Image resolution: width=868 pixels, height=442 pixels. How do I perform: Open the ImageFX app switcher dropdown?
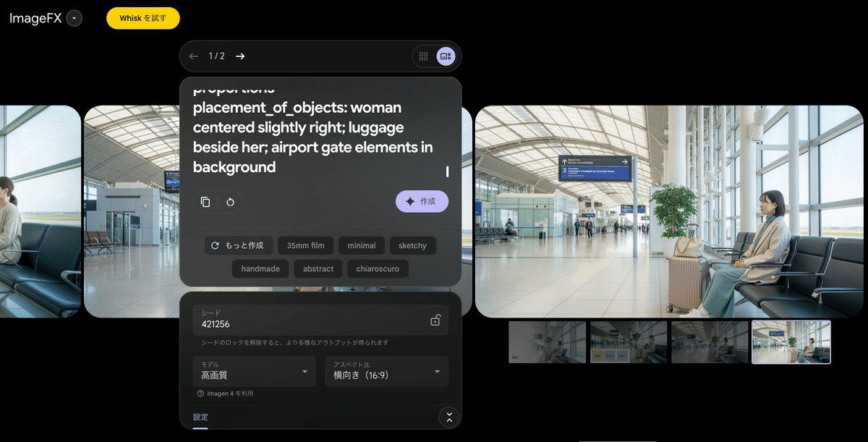(74, 18)
